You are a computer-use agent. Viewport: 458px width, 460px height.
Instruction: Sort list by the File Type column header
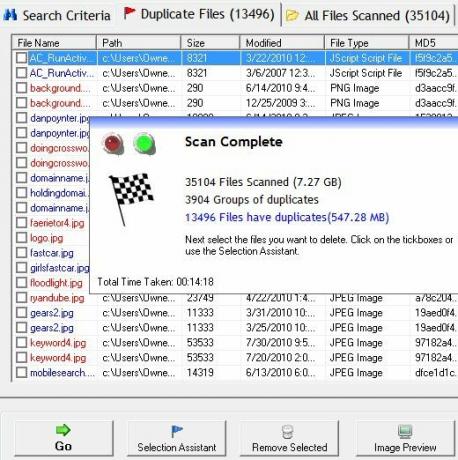366,43
